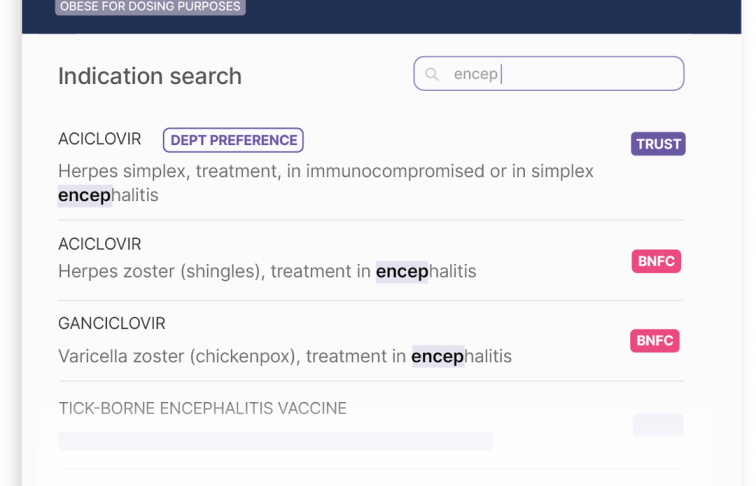The image size is (756, 486).
Task: Click the "Indication search" heading
Action: coord(150,76)
